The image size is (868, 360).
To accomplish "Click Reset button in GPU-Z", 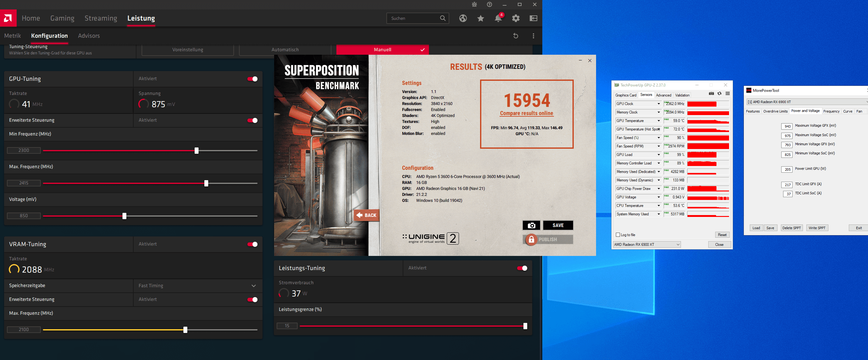I will point(722,235).
